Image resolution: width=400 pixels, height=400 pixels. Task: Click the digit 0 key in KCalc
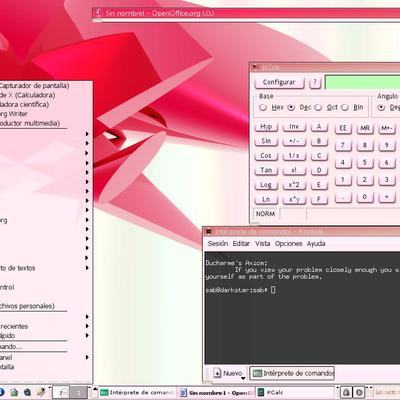pyautogui.click(x=365, y=197)
